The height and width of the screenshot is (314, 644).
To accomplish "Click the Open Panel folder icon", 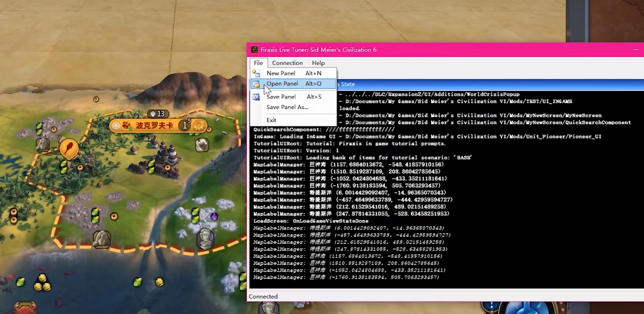I will pyautogui.click(x=256, y=84).
